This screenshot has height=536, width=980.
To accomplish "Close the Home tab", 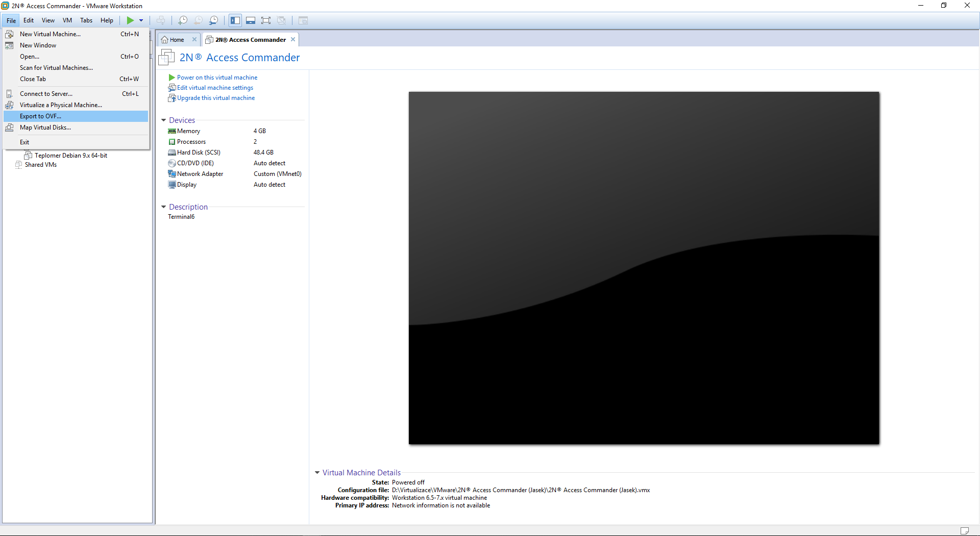I will [194, 39].
